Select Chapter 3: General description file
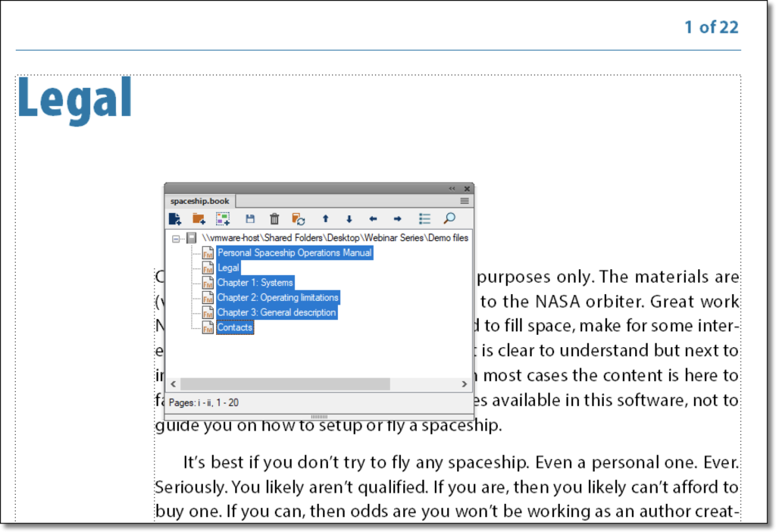 click(276, 312)
